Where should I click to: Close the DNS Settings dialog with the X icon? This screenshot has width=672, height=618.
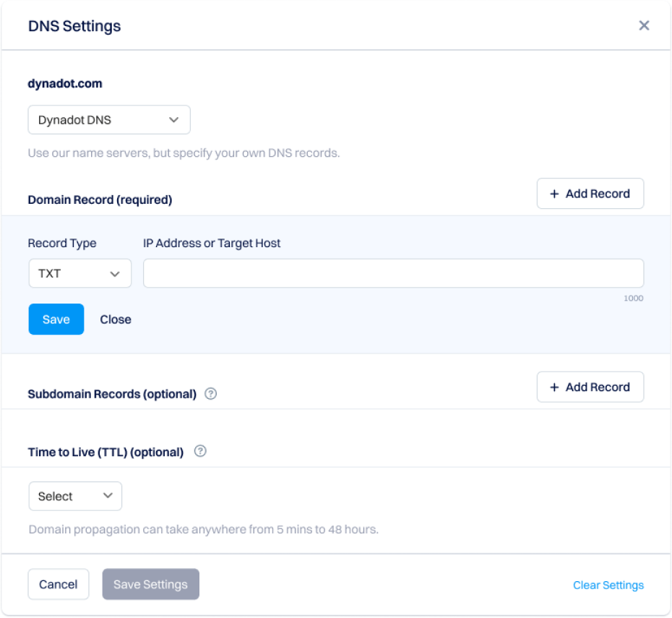click(x=644, y=26)
